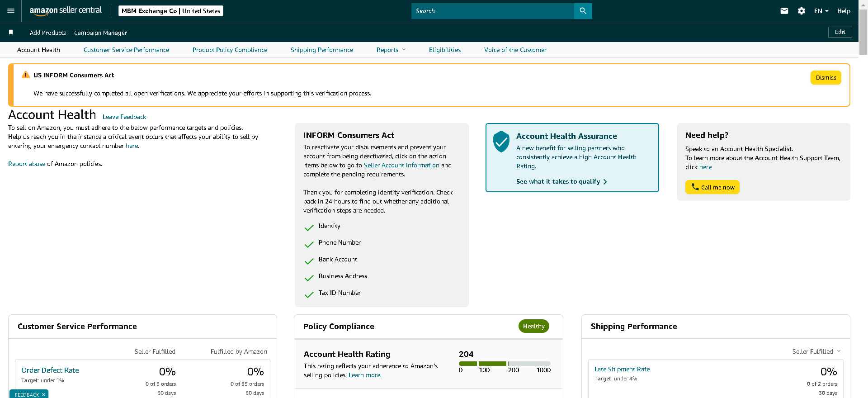Click the Leave Feedback link

[124, 117]
